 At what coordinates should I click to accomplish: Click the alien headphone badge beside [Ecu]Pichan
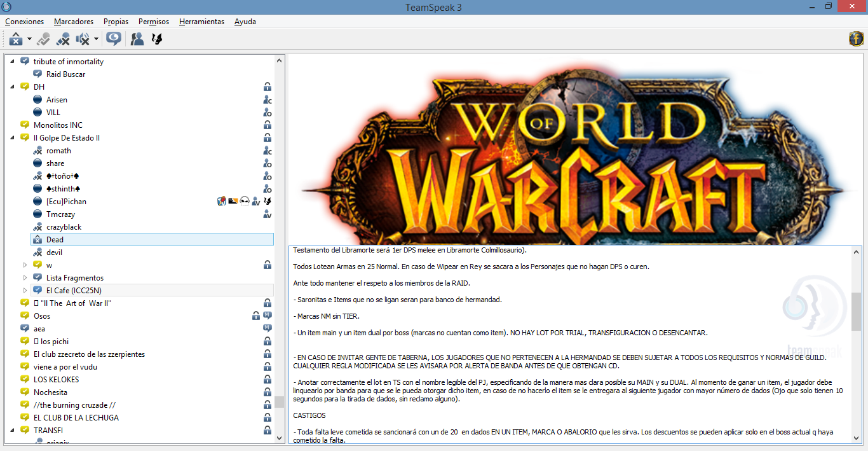pos(245,202)
